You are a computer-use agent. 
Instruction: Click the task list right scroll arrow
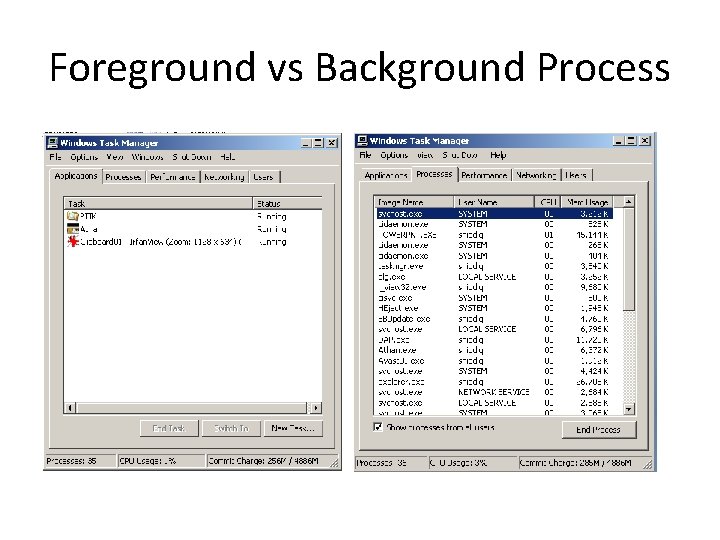click(315, 407)
